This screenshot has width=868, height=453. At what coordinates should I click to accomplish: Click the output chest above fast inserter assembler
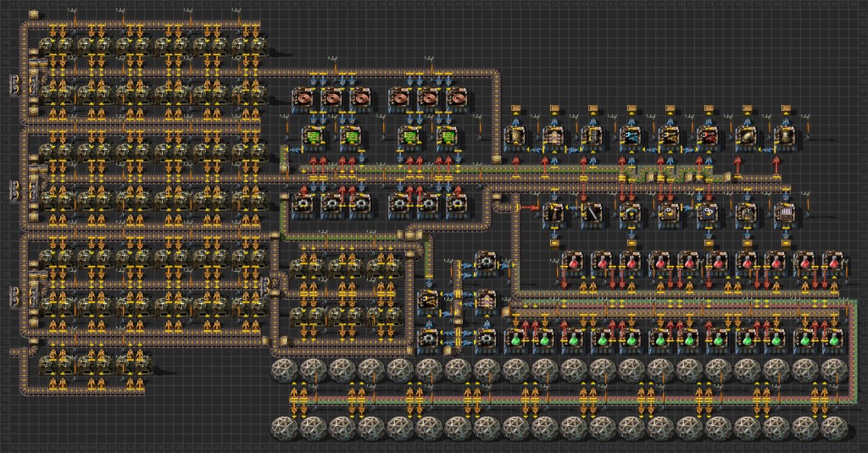[630, 108]
